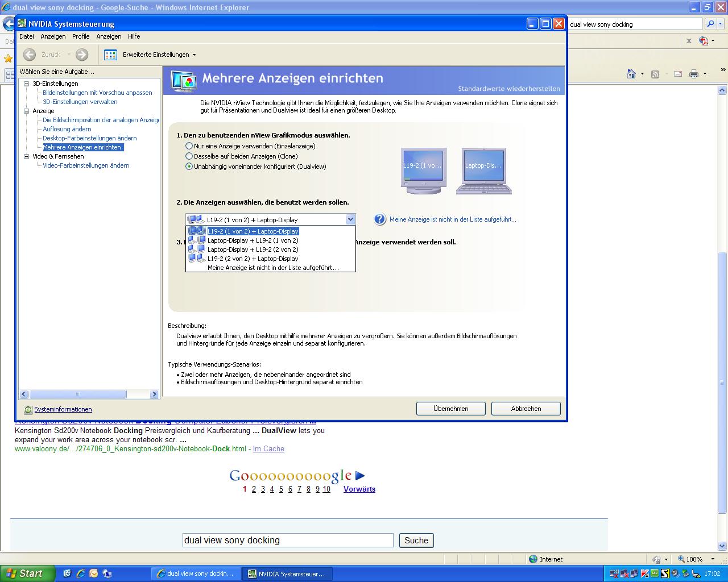Click the Abbrechen button
The width and height of the screenshot is (728, 582).
526,409
